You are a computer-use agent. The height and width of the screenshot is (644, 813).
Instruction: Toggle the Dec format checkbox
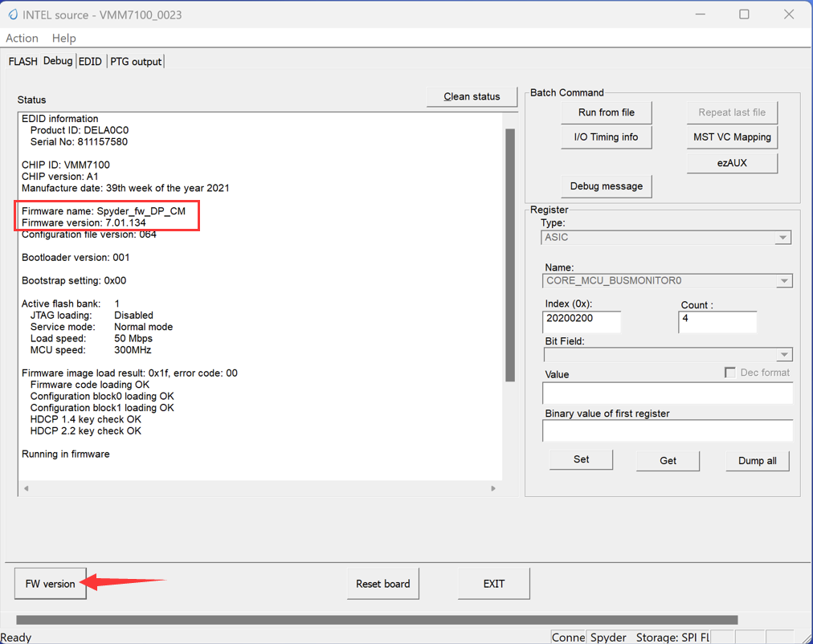pyautogui.click(x=730, y=373)
